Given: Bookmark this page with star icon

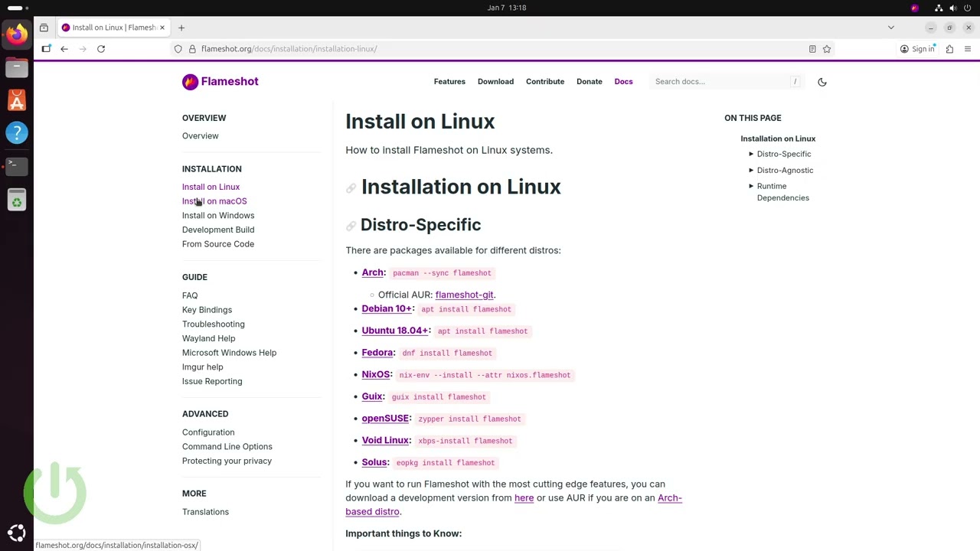Looking at the screenshot, I should 827,49.
